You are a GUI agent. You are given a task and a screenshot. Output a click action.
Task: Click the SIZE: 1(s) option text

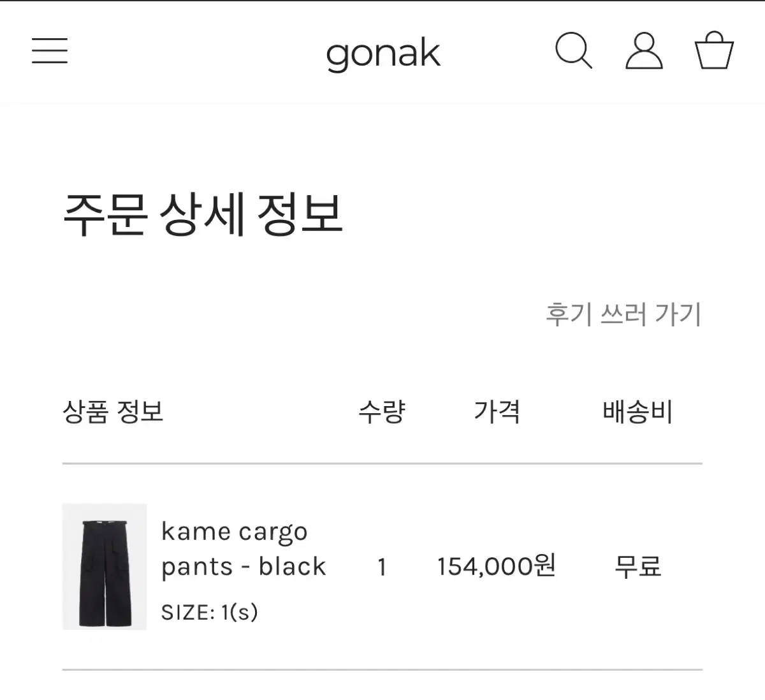(210, 612)
